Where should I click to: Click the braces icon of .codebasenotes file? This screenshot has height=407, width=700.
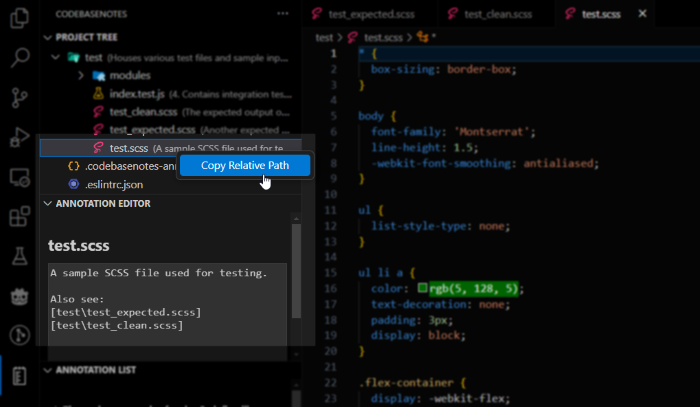pos(74,166)
